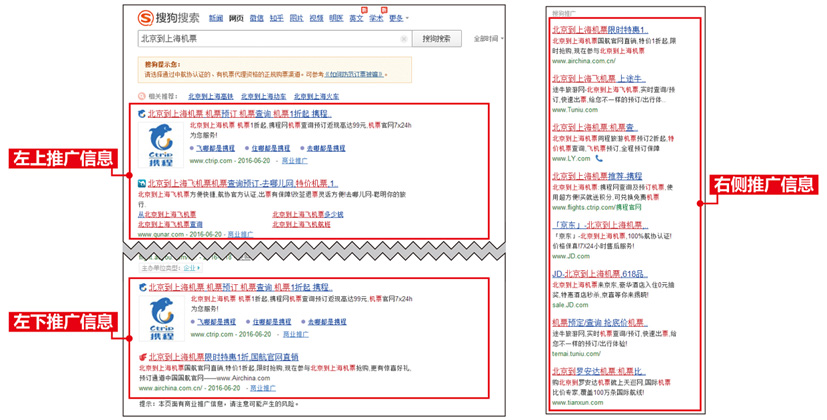This screenshot has width=827, height=420.
Task: Click the phone icon next to www.LY.com
Action: tap(599, 158)
